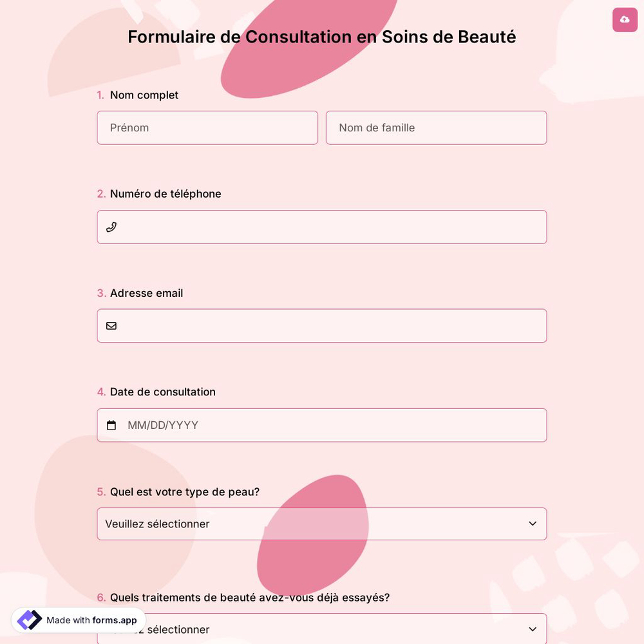644x644 pixels.
Task: Click the envelope icon inside the email field
Action: pos(111,326)
